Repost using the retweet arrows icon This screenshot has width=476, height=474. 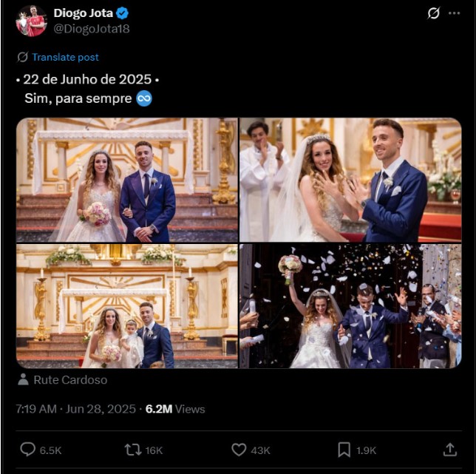pos(133,450)
